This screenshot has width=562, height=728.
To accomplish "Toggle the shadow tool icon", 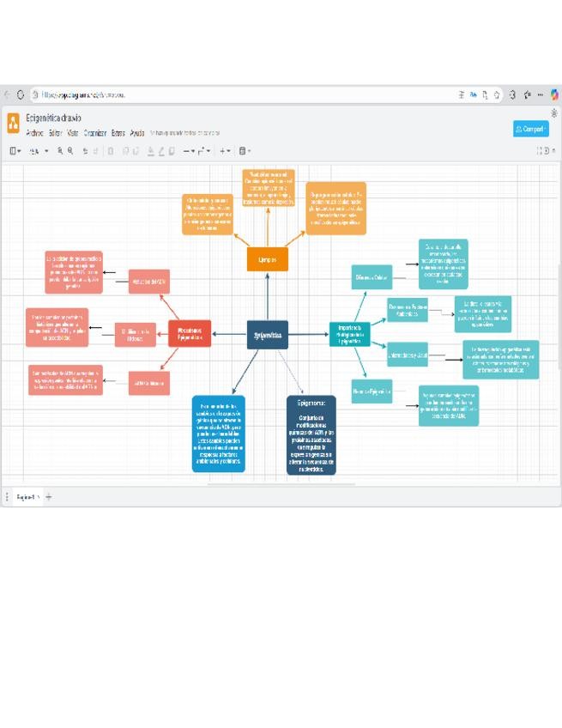I will 172,151.
